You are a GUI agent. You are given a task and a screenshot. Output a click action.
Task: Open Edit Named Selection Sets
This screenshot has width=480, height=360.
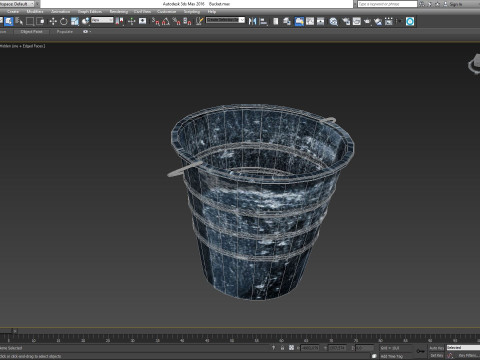click(x=200, y=21)
